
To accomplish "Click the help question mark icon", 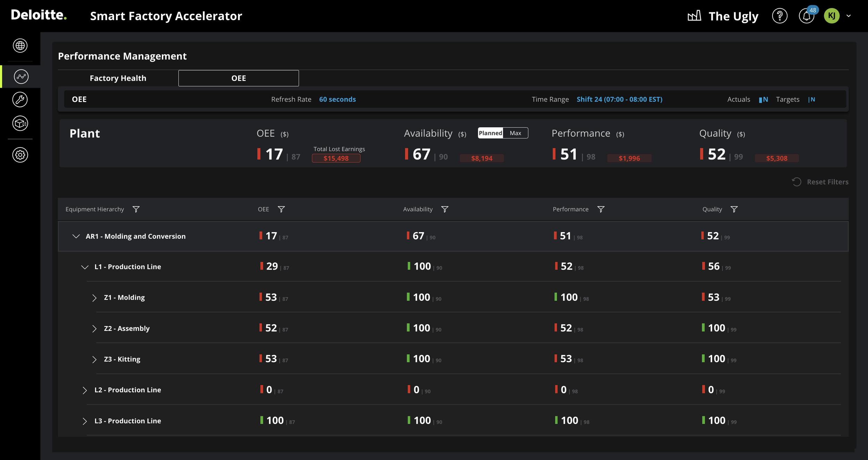I will (x=779, y=16).
